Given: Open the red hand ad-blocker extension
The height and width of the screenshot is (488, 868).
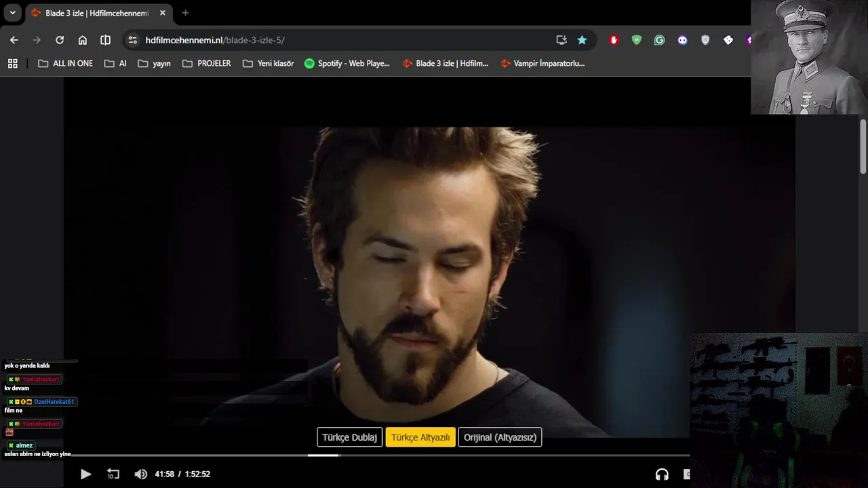Looking at the screenshot, I should tap(614, 40).
